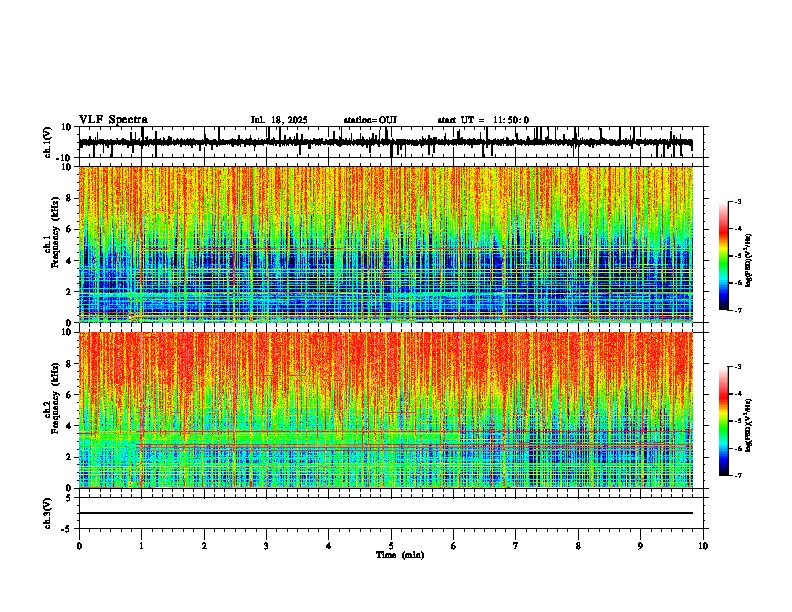Click the time axis tick label 2
The width and height of the screenshot is (792, 612).
tap(204, 546)
